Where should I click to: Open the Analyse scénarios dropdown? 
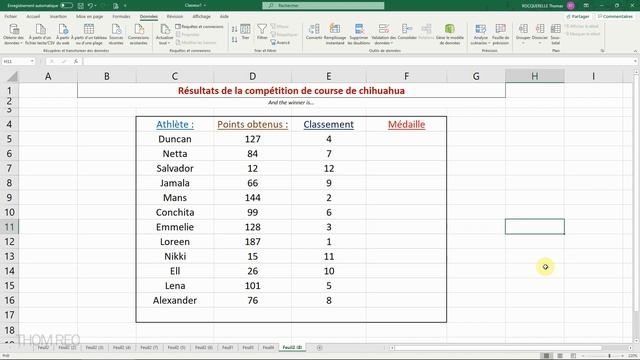point(480,34)
